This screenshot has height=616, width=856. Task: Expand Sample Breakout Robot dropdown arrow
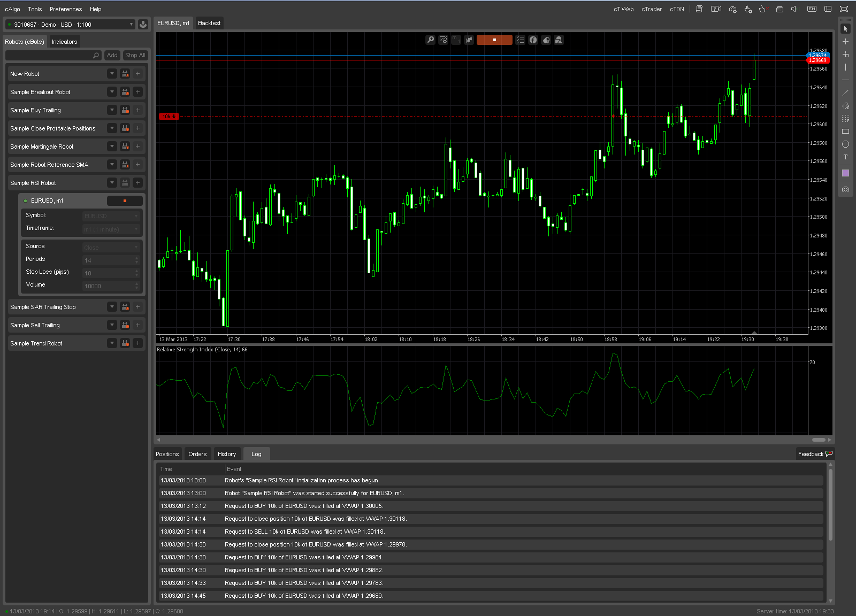(112, 92)
